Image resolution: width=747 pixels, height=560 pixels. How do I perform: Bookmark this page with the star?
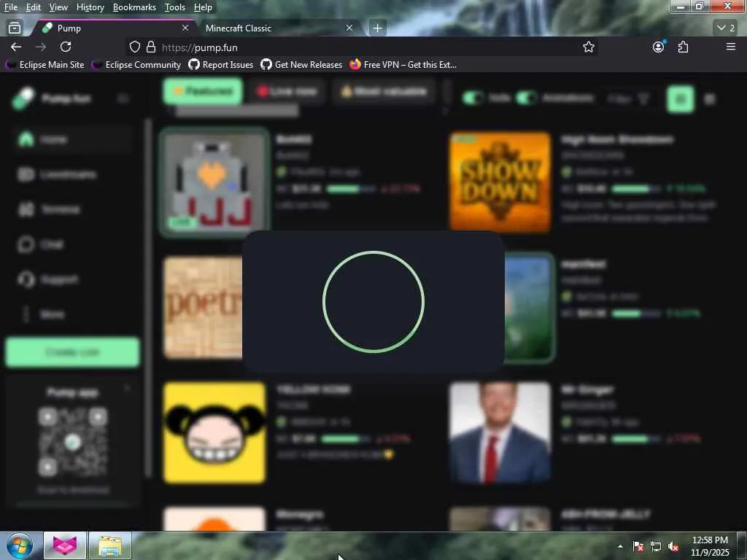pyautogui.click(x=589, y=47)
